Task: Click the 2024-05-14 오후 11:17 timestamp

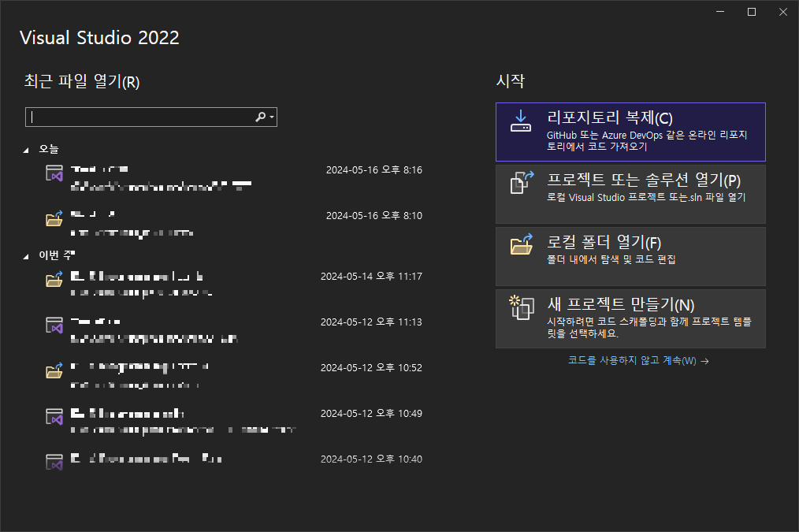Action: (371, 276)
